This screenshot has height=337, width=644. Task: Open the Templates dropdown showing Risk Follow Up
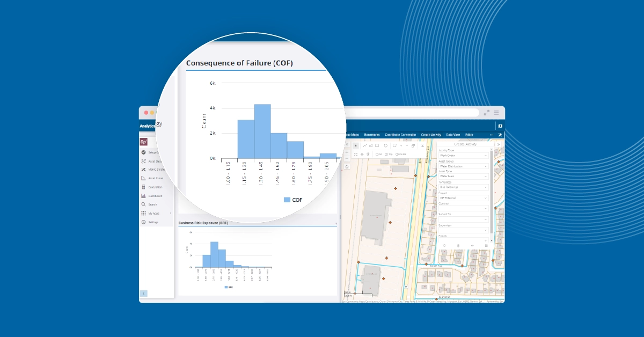pos(464,187)
